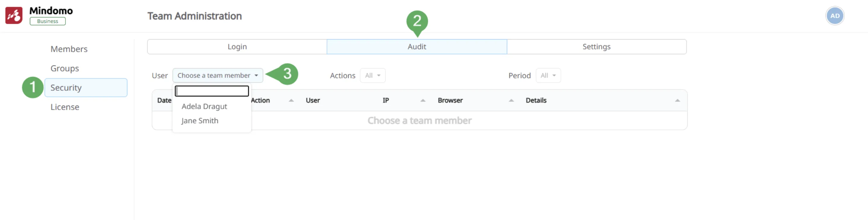Click the Business plan badge

click(47, 21)
